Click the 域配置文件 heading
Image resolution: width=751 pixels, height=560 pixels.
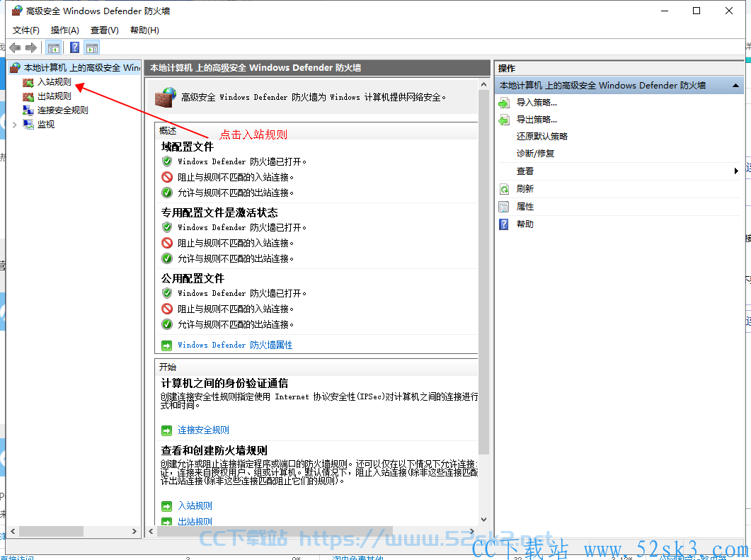(188, 147)
